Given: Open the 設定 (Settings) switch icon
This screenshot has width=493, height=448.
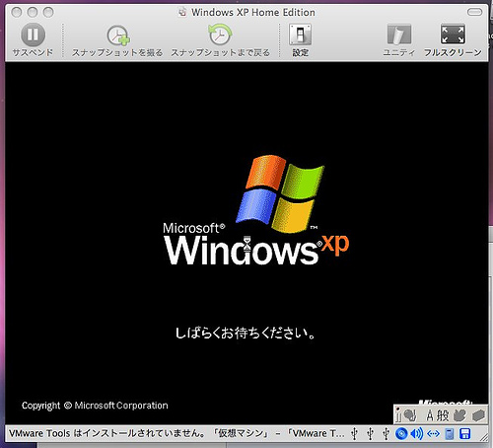Looking at the screenshot, I should coord(300,35).
